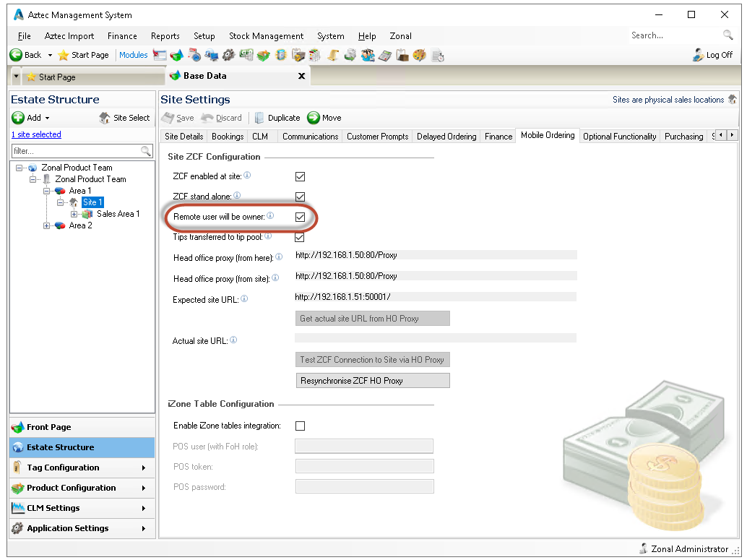Toggle ZCF enabled at site checkbox

300,177
